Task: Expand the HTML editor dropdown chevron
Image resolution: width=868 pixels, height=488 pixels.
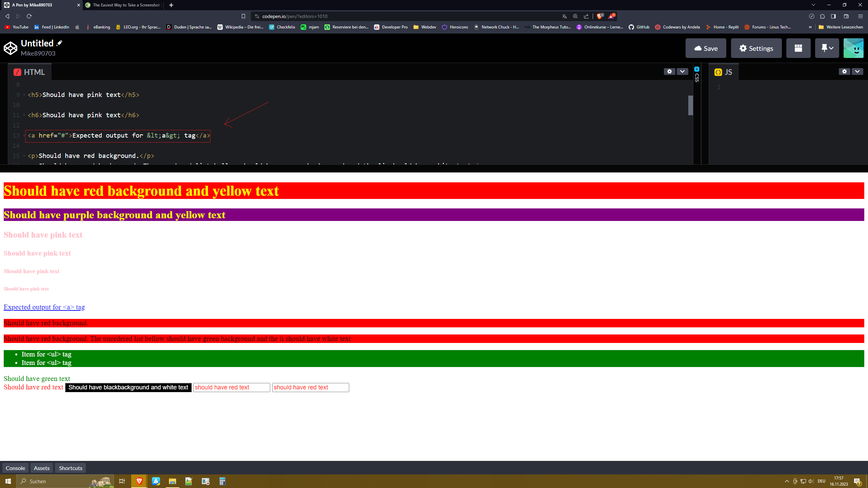Action: [x=682, y=72]
